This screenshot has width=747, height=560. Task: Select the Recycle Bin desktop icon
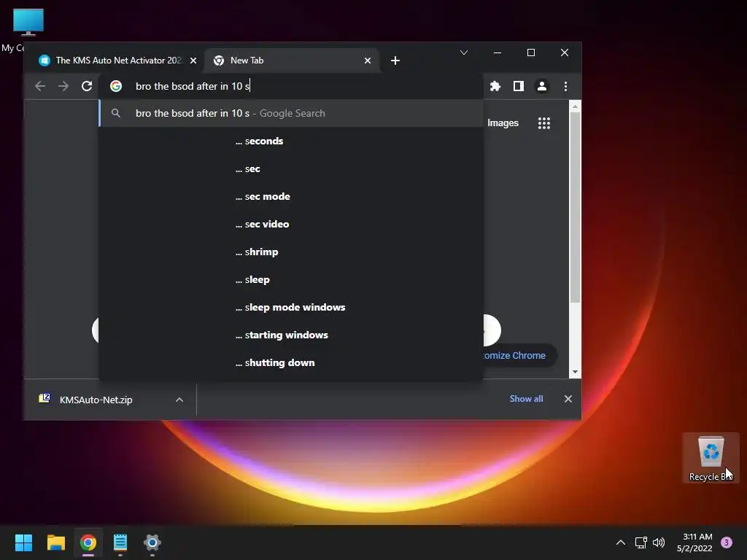click(711, 458)
